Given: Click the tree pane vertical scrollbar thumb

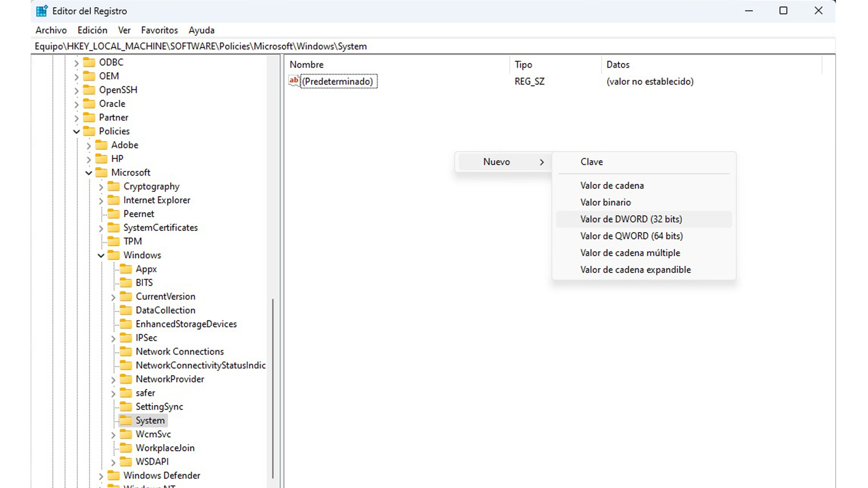Looking at the screenshot, I should [x=273, y=388].
